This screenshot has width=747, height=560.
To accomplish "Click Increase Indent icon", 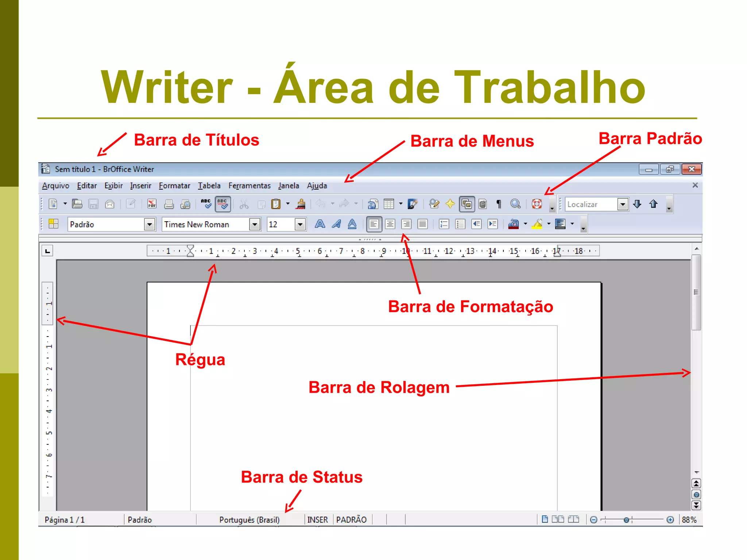I will tap(493, 224).
